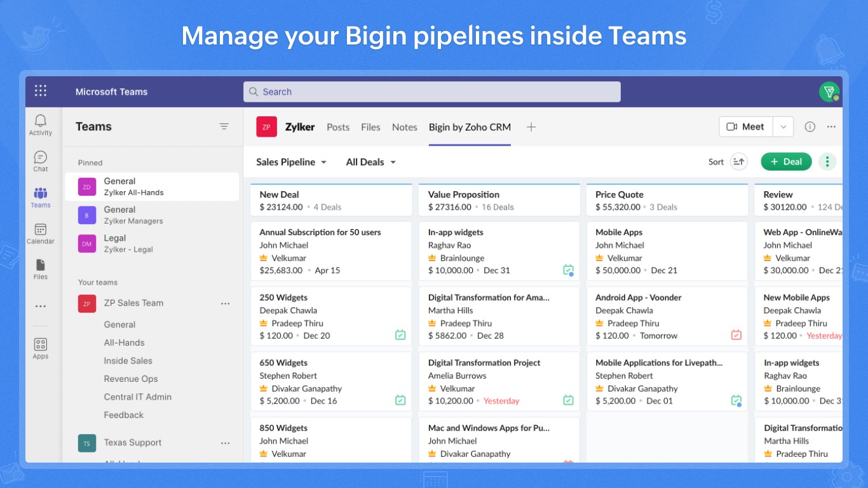This screenshot has width=868, height=488.
Task: Click the filter teams icon
Action: tap(224, 126)
